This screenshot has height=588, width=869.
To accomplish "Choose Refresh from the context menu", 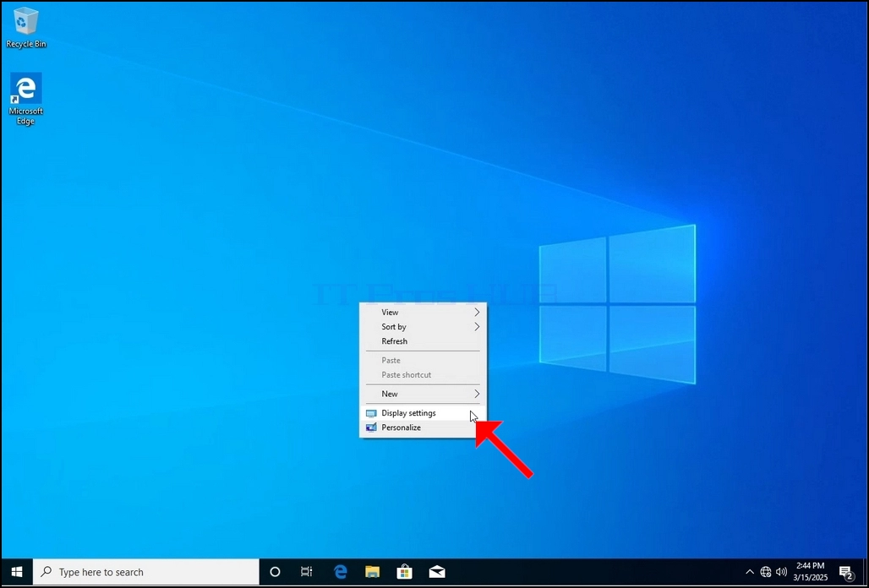I will (423, 341).
